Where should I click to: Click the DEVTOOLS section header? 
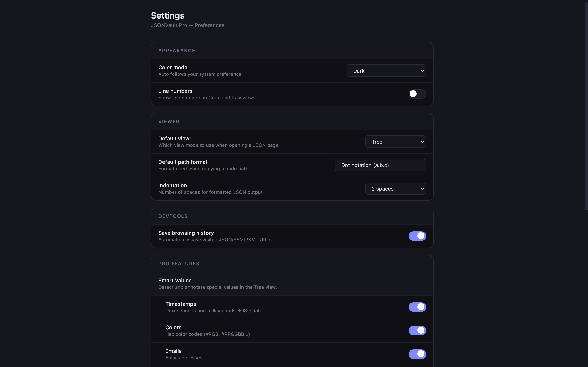point(173,216)
